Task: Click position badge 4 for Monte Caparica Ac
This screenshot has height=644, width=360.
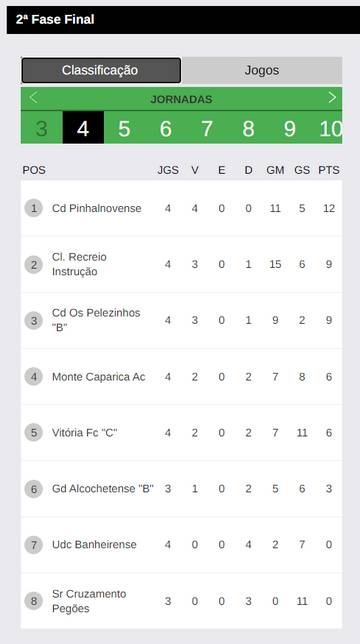Action: point(34,377)
